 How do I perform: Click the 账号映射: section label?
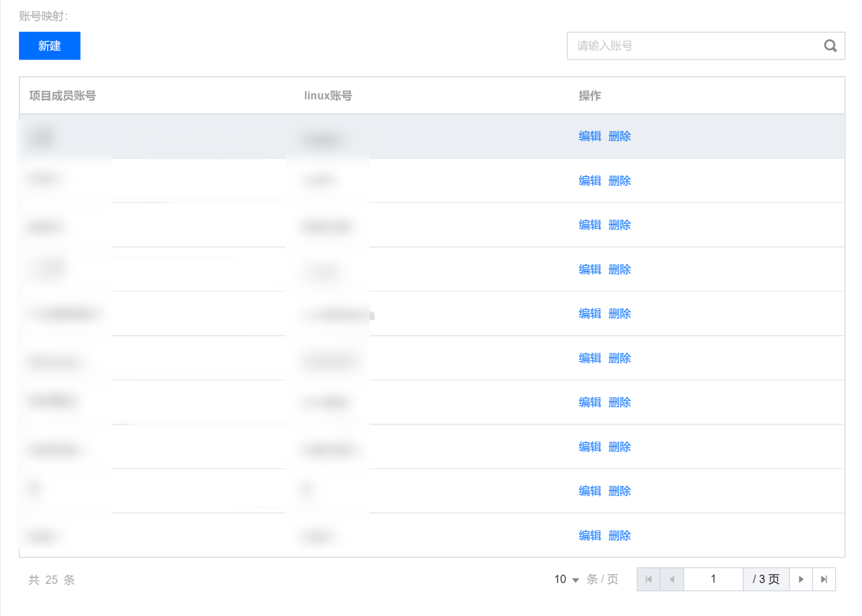tap(44, 16)
